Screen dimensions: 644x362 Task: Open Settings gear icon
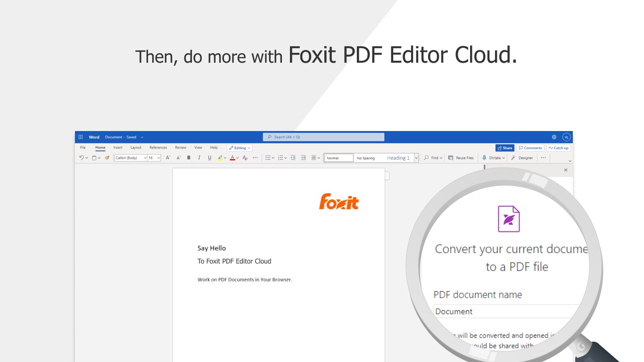[554, 137]
